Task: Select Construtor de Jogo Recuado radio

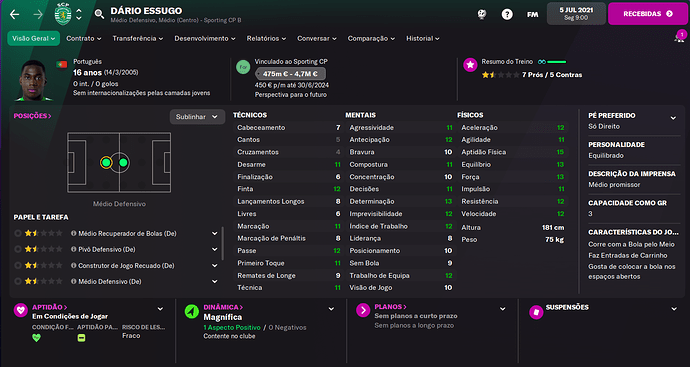Action: pyautogui.click(x=18, y=265)
